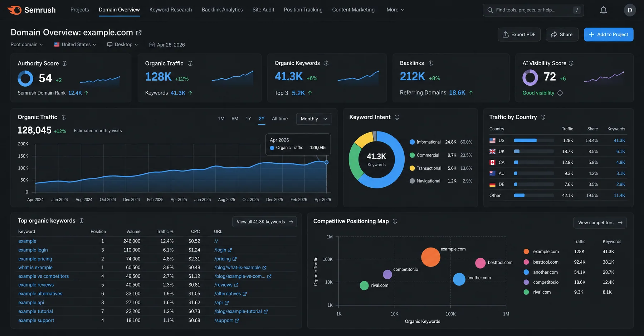Select the 1Y time range
The image size is (644, 336).
pyautogui.click(x=248, y=119)
